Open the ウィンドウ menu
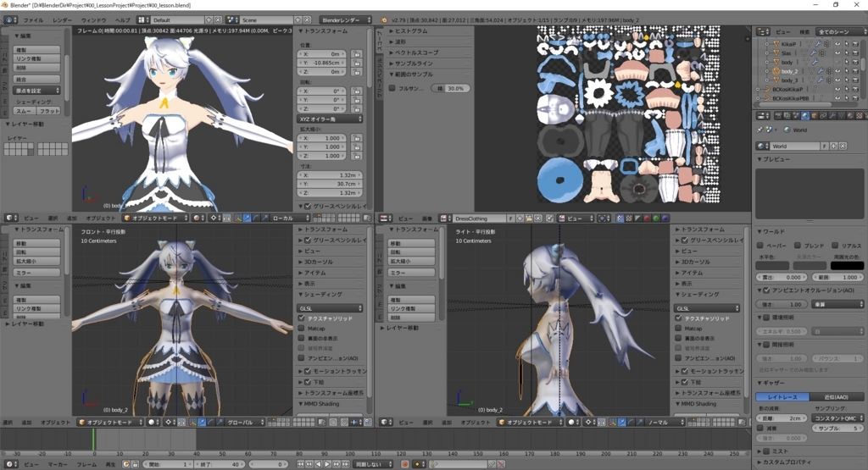The width and height of the screenshot is (868, 470). (93, 20)
